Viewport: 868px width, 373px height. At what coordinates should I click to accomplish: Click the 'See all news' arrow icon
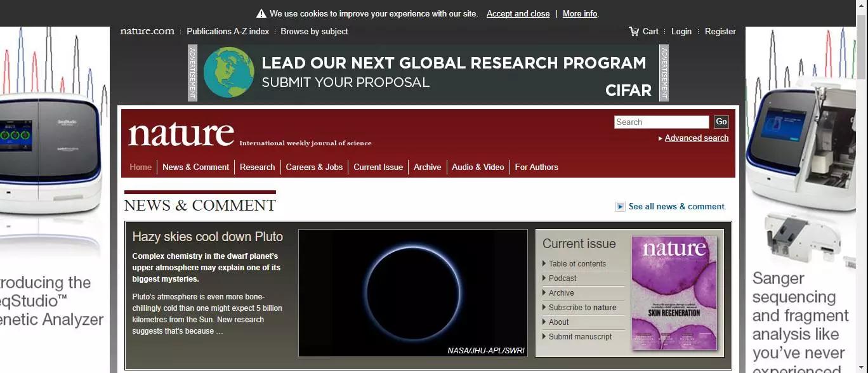[621, 207]
